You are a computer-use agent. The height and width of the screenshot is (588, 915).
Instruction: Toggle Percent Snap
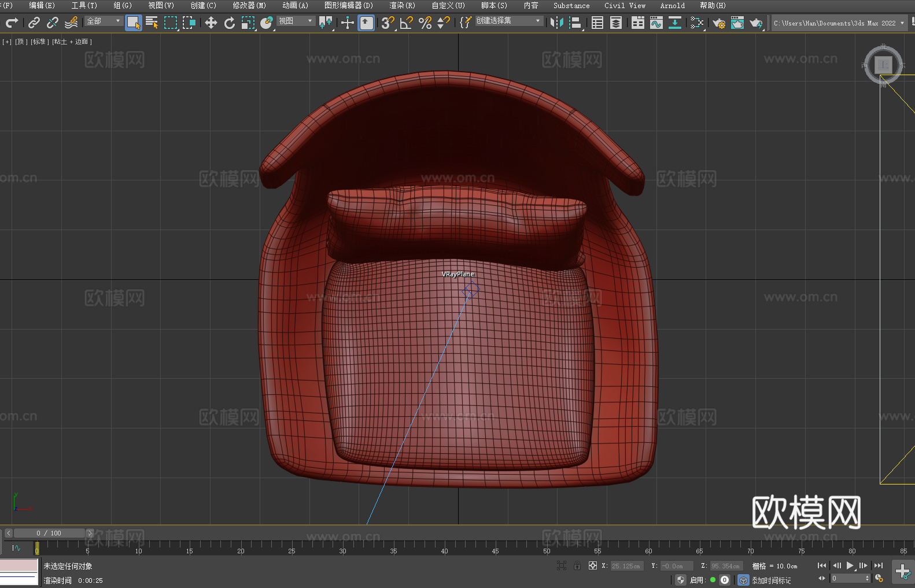pos(425,23)
